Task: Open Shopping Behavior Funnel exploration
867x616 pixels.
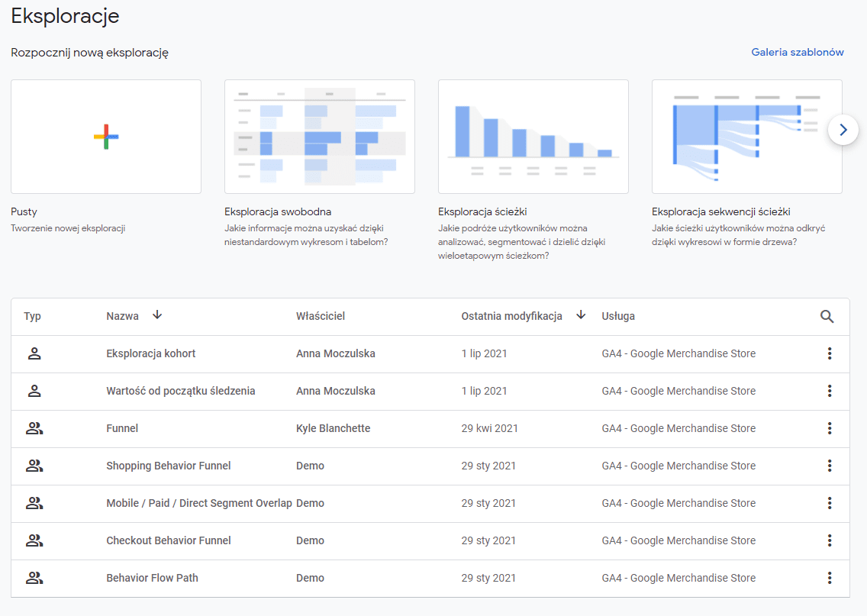Action: click(x=169, y=466)
